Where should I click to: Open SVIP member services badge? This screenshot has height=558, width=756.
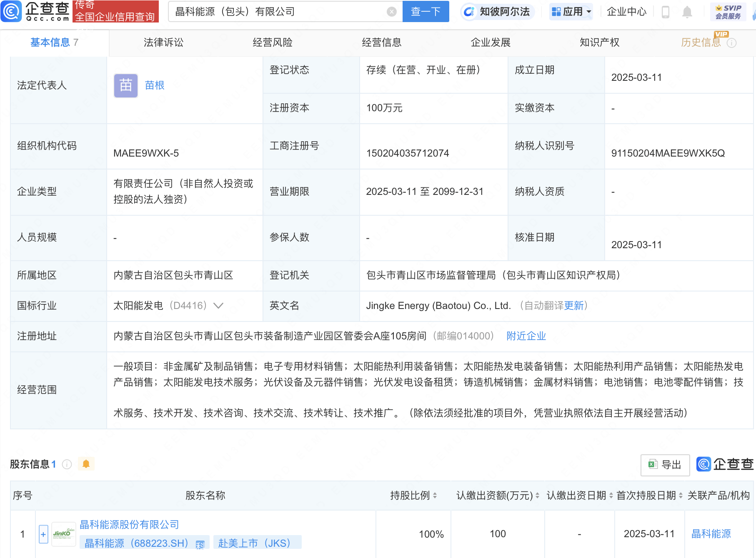[x=728, y=12]
